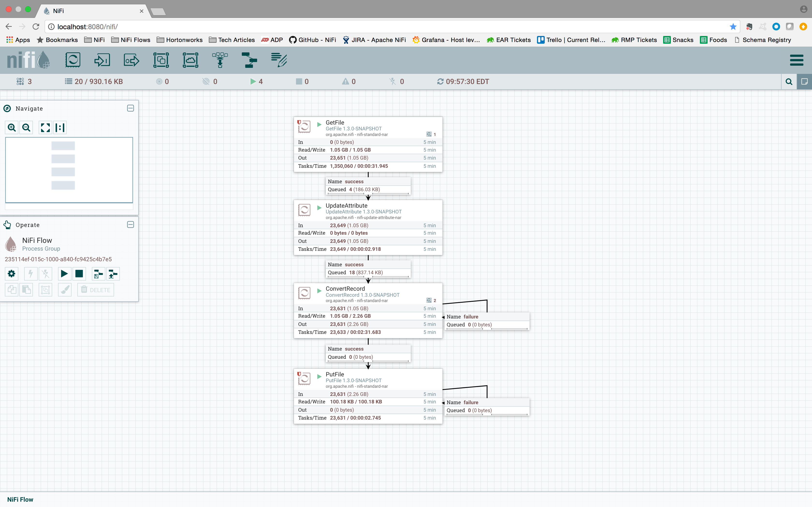This screenshot has width=812, height=507.
Task: Select the Output Port toolbar icon
Action: pyautogui.click(x=131, y=60)
